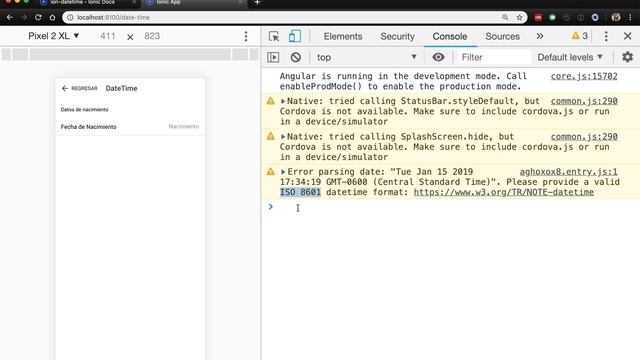The image size is (640, 360).
Task: Open the Chrome menu three dots
Action: 631,18
